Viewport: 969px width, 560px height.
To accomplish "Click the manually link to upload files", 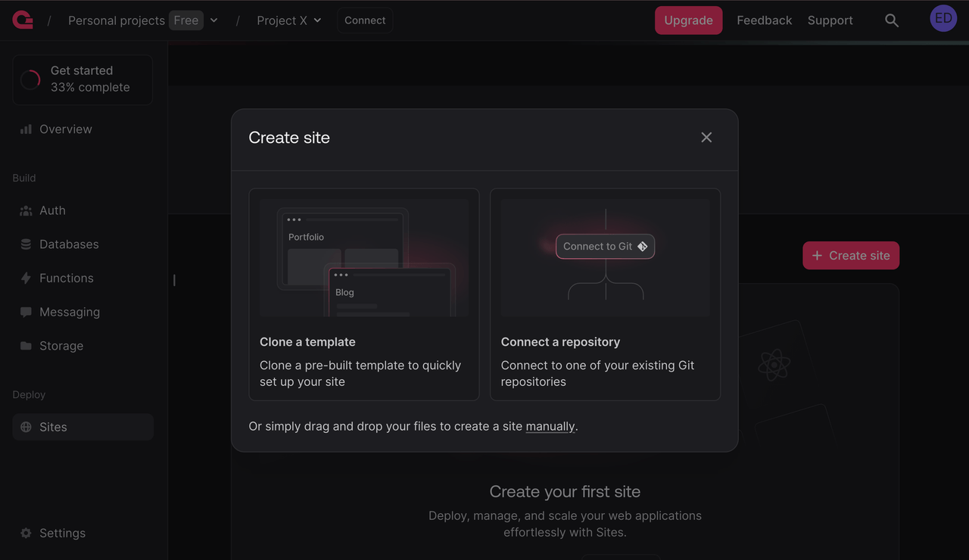I will [x=550, y=426].
